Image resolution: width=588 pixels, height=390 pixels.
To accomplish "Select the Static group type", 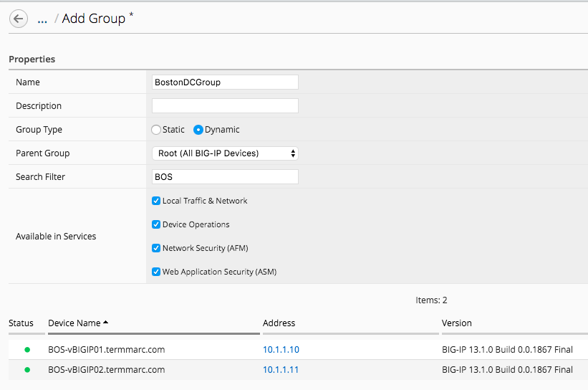I will [156, 130].
